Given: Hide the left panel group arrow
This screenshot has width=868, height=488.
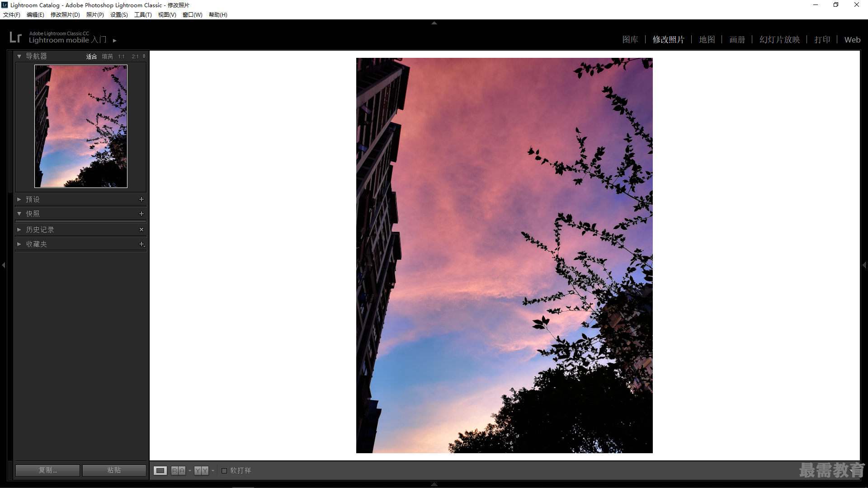Looking at the screenshot, I should [4, 265].
